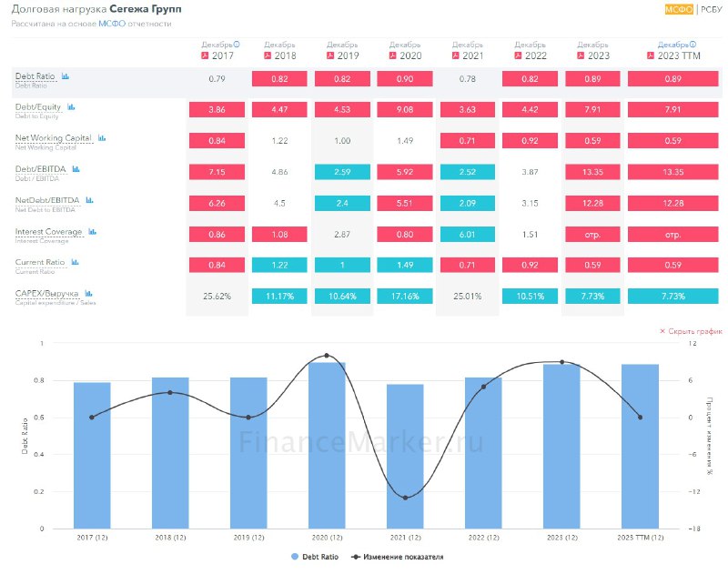This screenshot has height=574, width=728.
Task: Open chart icon next to Debt Ratio
Action: (x=66, y=76)
